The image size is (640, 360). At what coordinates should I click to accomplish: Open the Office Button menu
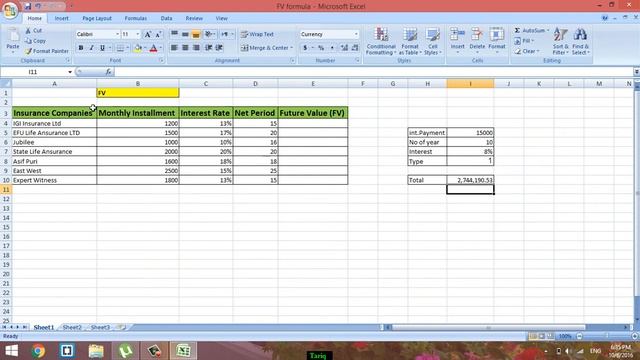10,10
